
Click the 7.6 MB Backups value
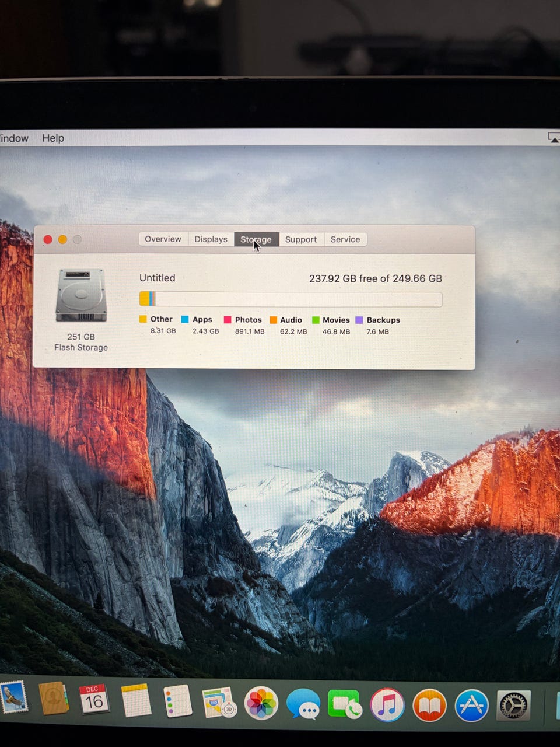click(x=377, y=331)
